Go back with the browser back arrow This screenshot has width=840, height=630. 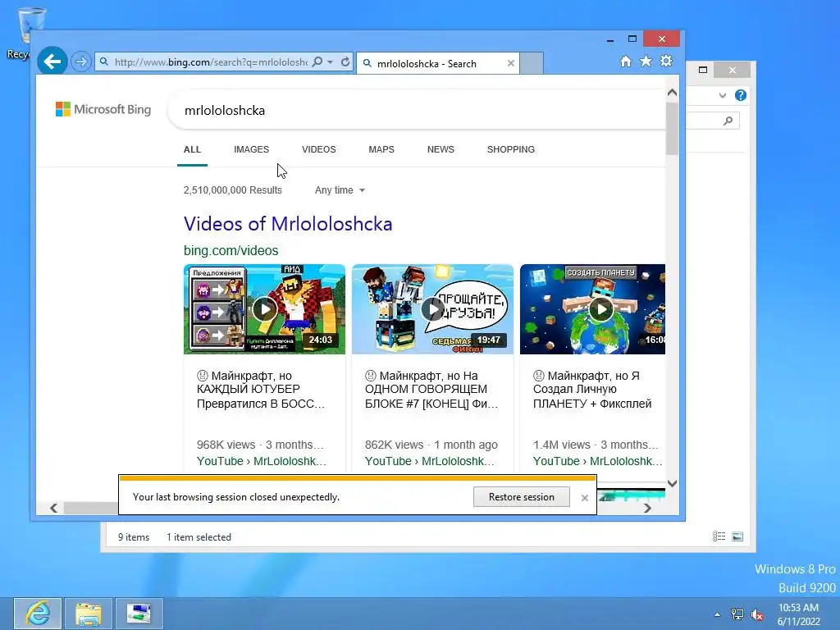[x=52, y=62]
